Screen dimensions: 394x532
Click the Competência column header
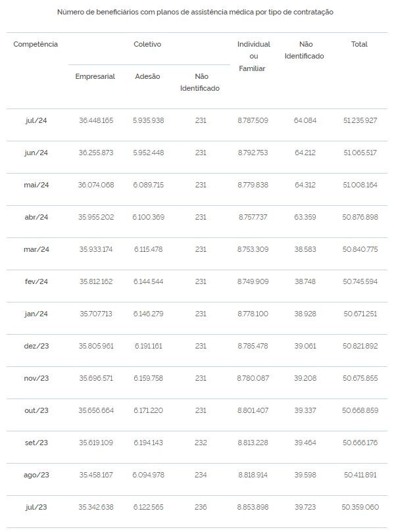point(36,44)
